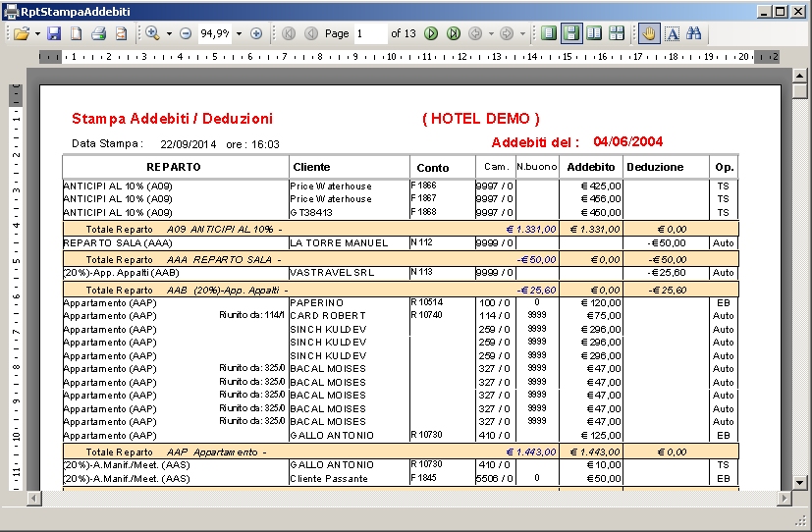Click the vertical scrollbar down arrow

point(799,482)
